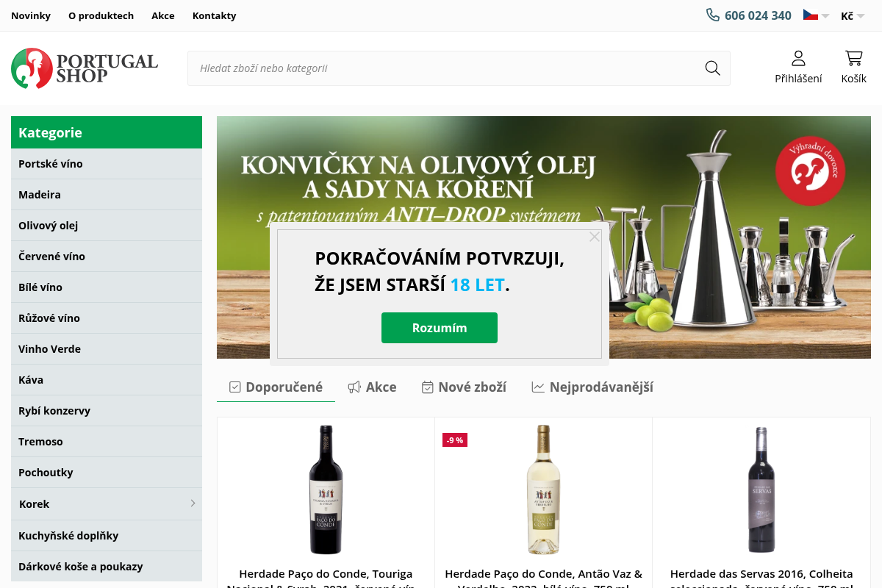Call phone number 606 024 340
Image resolution: width=882 pixels, height=588 pixels.
[x=758, y=15]
